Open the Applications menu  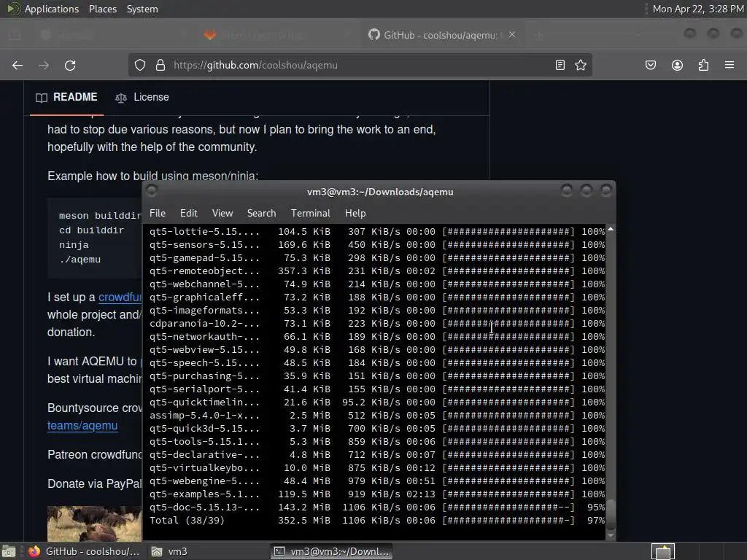(x=52, y=9)
